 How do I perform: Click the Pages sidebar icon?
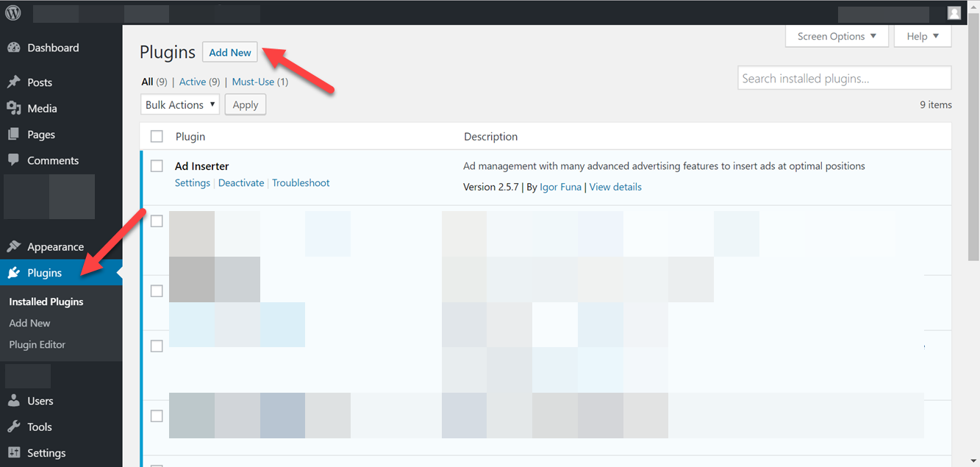15,134
